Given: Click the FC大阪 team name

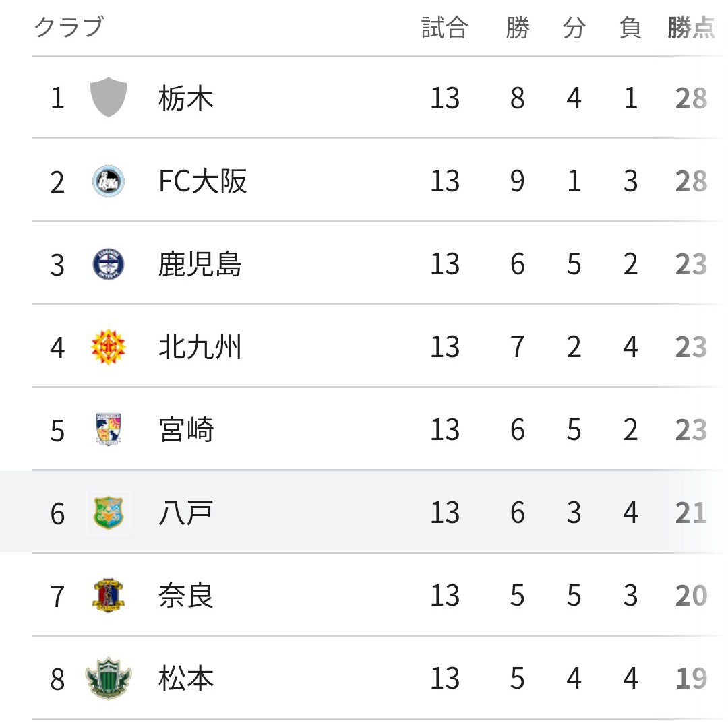Looking at the screenshot, I should 202,181.
